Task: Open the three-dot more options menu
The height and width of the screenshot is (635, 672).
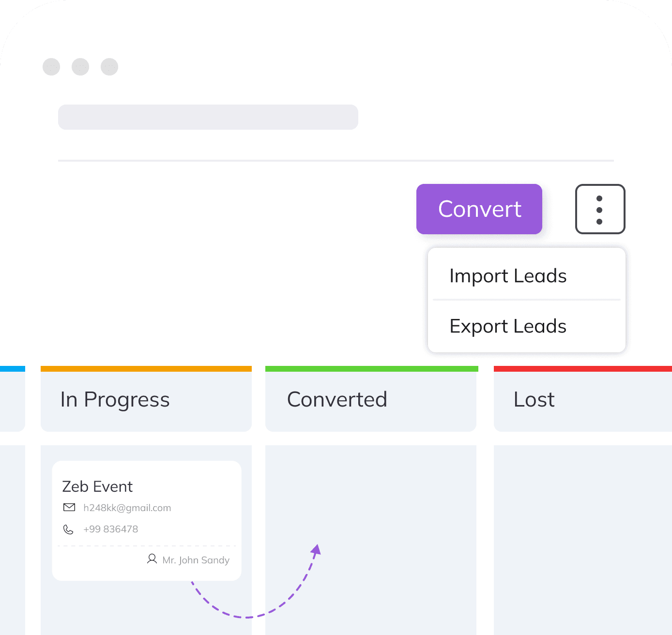Action: (600, 209)
